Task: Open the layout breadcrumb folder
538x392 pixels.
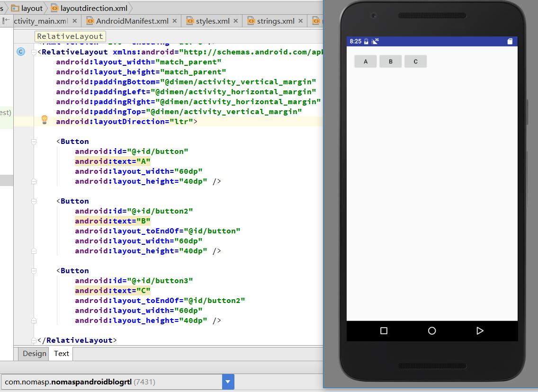Action: [27, 8]
